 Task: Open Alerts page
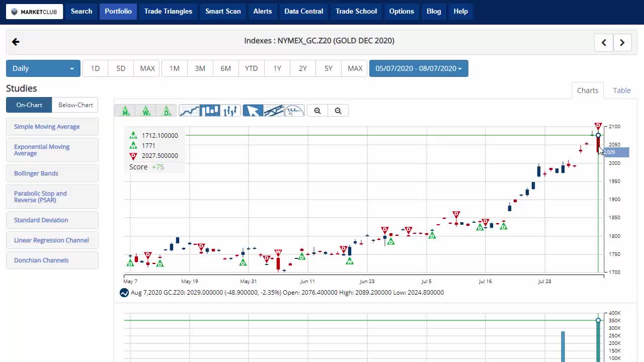coord(263,11)
